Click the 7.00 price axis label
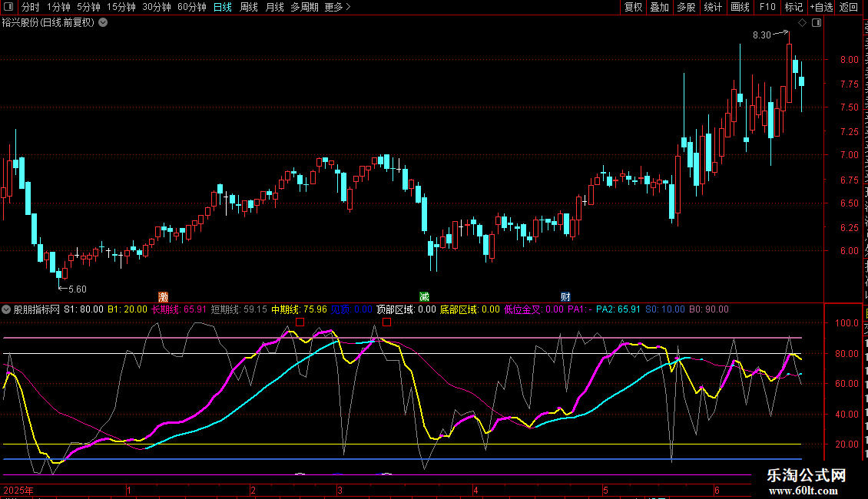The image size is (868, 499). pyautogui.click(x=849, y=155)
